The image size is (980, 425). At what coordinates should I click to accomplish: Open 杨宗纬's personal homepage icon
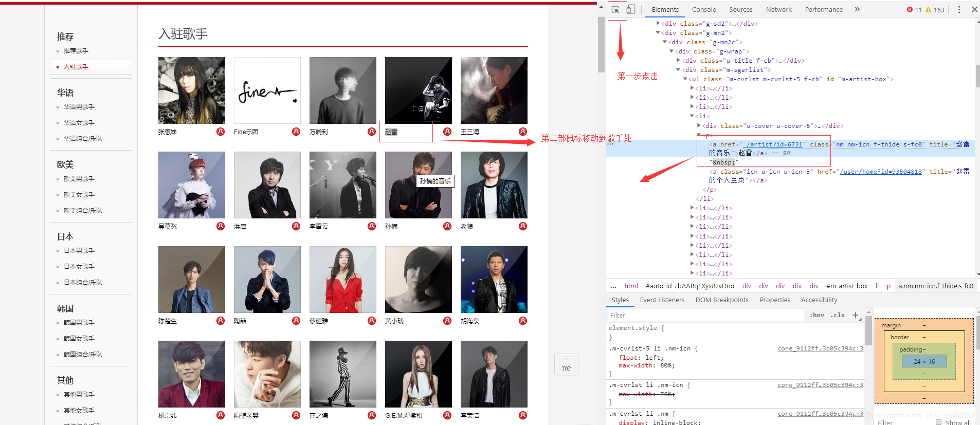[221, 415]
